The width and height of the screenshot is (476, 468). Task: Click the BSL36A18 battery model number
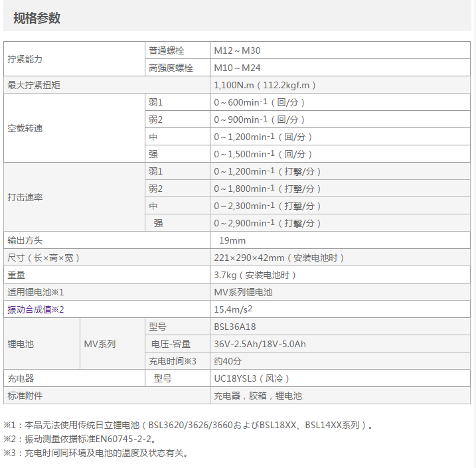(x=235, y=327)
